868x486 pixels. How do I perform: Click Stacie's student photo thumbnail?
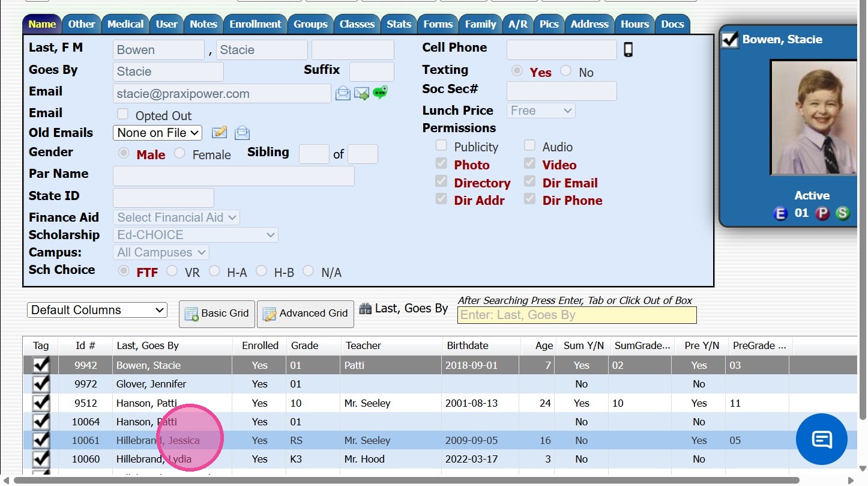click(x=813, y=118)
